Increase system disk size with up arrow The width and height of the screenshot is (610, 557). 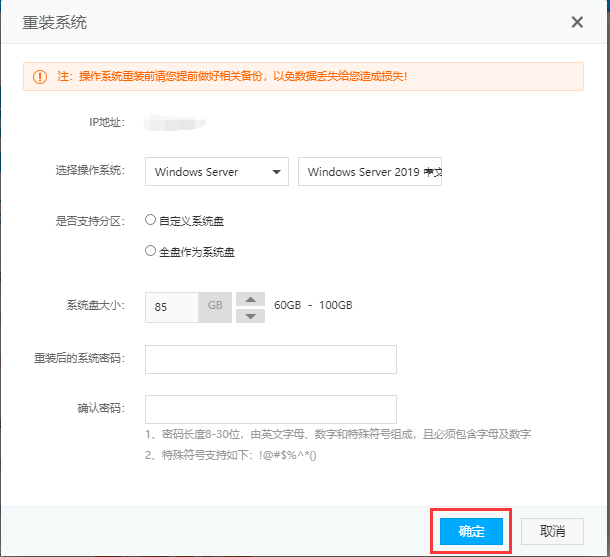point(250,299)
